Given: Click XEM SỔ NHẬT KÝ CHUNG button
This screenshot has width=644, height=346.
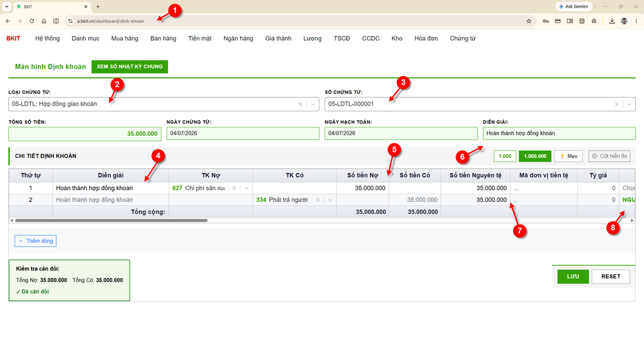Looking at the screenshot, I should coord(130,67).
